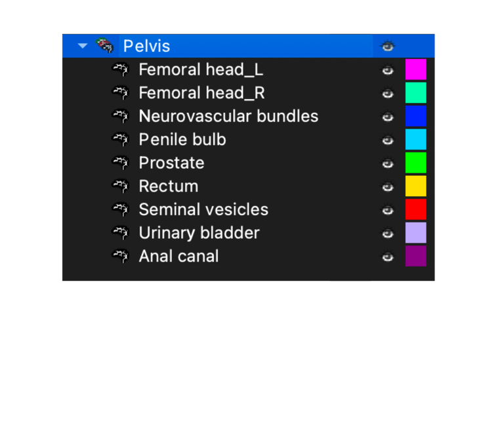The height and width of the screenshot is (435, 504).
Task: Click the contour icon beside Seminal vesicles
Action: (x=119, y=209)
